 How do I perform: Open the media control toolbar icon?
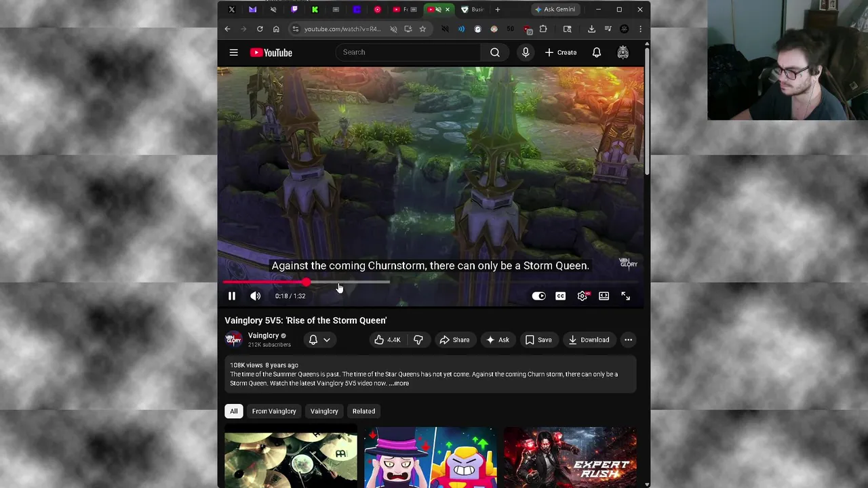(x=608, y=29)
